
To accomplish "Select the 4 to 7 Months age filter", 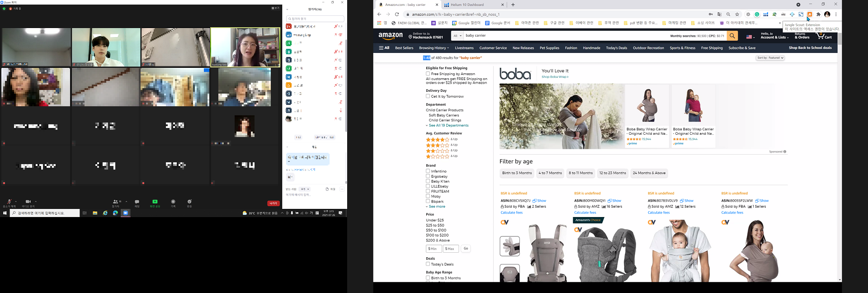I will (550, 173).
